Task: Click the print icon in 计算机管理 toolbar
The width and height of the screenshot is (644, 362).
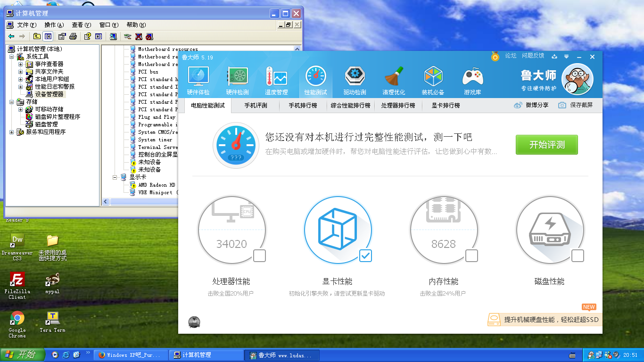Action: tap(73, 36)
